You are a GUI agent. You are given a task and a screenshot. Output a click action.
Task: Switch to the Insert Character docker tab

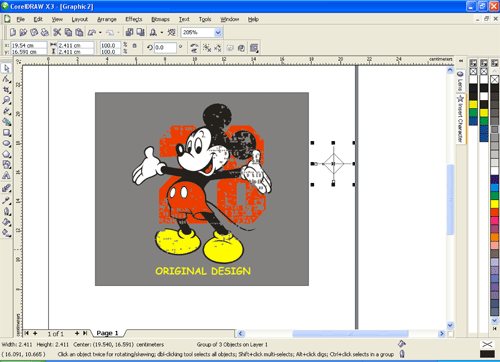(x=461, y=119)
